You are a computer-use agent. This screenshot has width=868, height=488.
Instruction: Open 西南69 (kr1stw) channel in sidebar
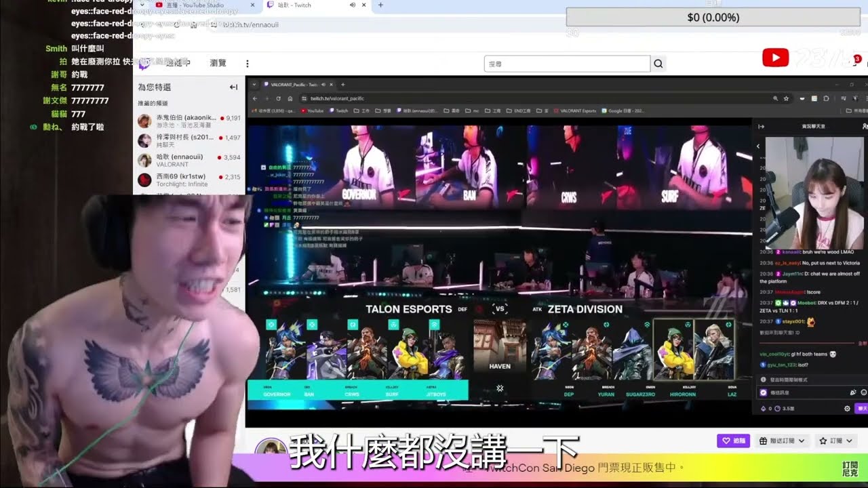tap(189, 180)
